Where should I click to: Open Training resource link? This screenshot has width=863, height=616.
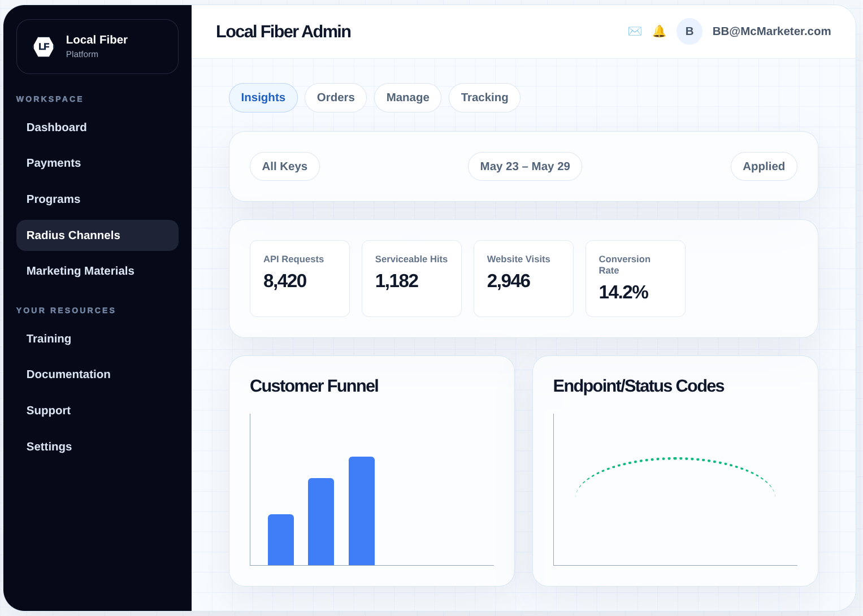point(97,339)
